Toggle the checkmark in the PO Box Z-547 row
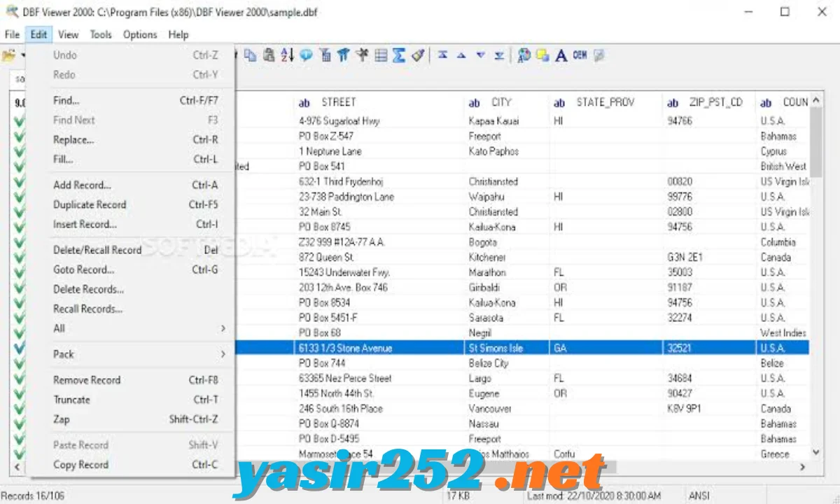This screenshot has width=840, height=504. [x=19, y=136]
